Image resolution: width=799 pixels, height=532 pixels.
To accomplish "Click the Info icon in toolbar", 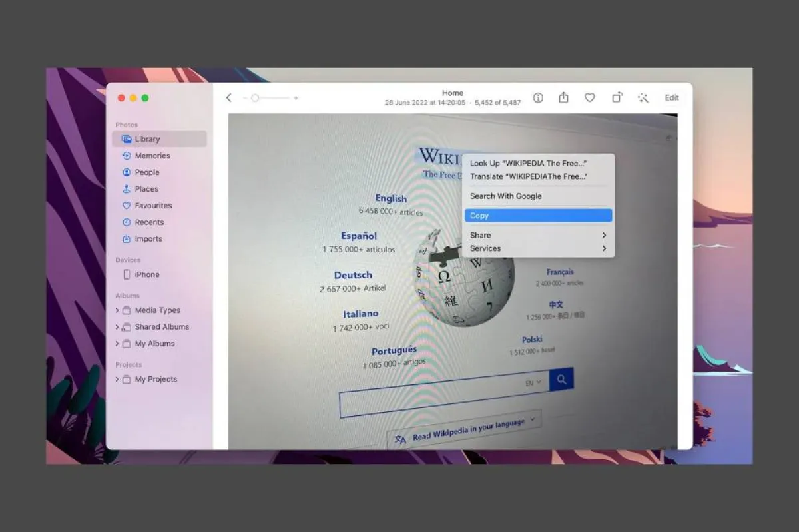I will tap(538, 98).
